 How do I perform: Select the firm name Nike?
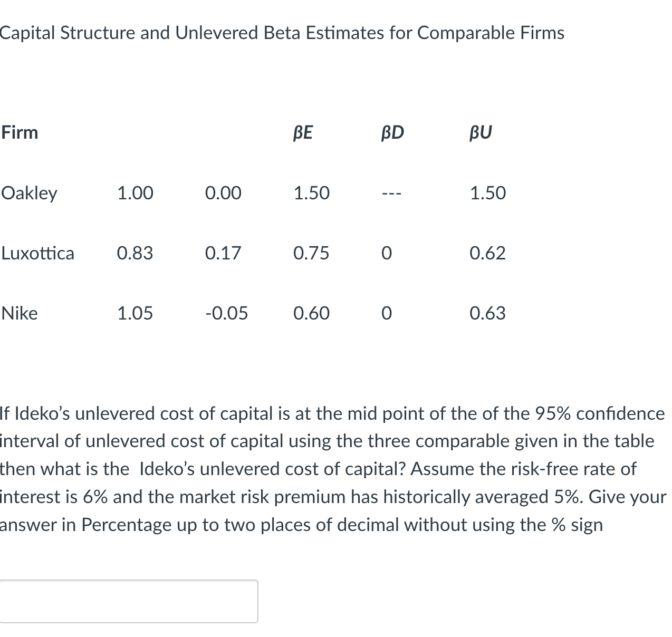point(20,313)
